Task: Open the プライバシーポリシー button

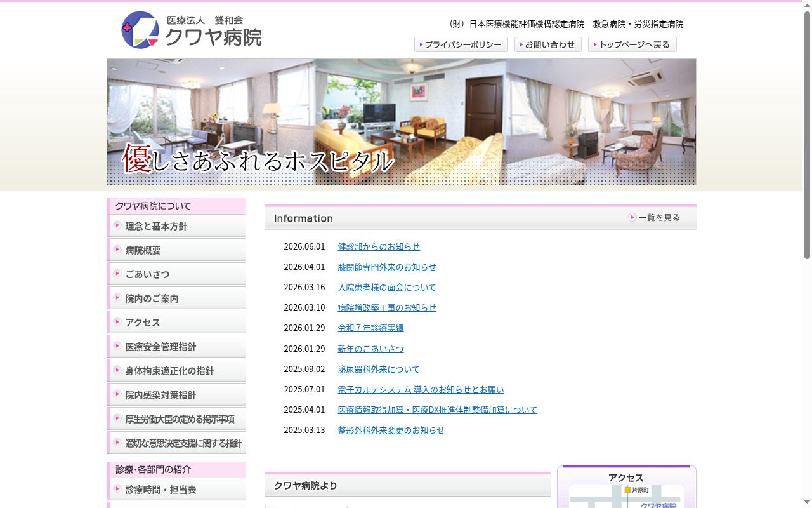Action: tap(461, 44)
